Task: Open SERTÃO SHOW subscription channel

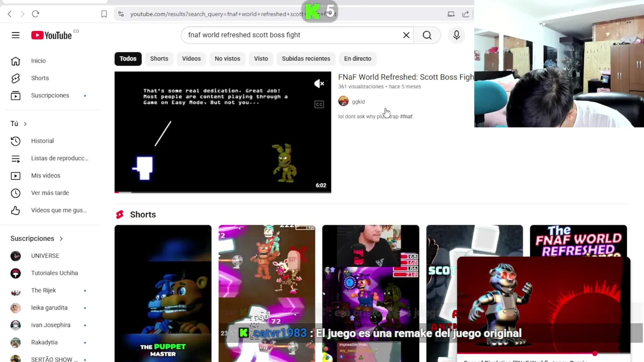Action: (x=55, y=359)
